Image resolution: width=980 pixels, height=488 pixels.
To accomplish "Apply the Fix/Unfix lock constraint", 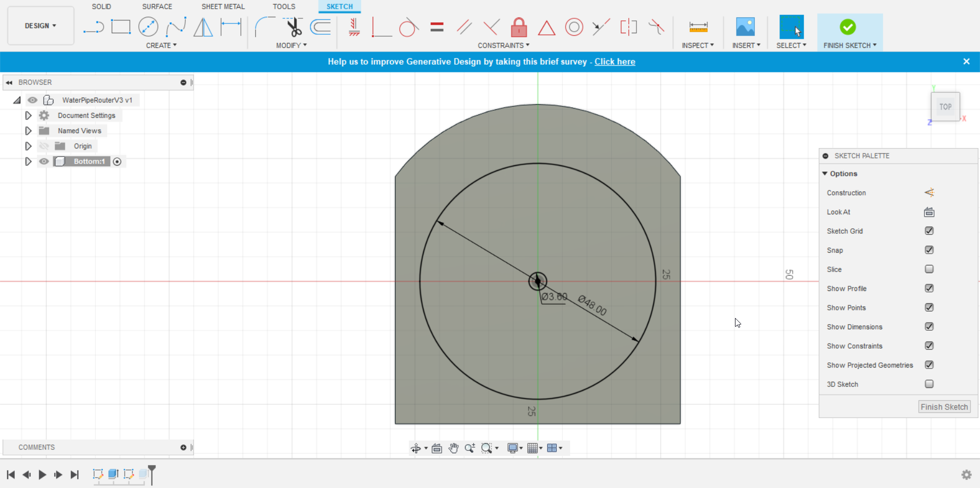I will (519, 27).
